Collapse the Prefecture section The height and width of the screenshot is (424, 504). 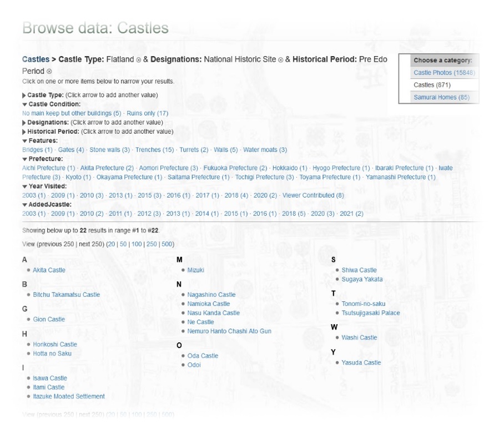pyautogui.click(x=24, y=159)
